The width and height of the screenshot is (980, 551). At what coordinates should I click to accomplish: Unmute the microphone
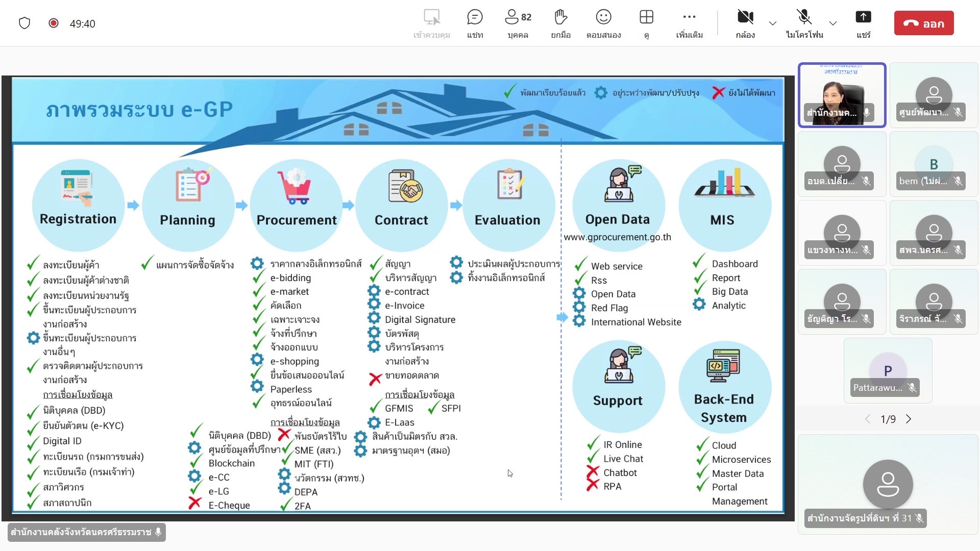pyautogui.click(x=804, y=23)
